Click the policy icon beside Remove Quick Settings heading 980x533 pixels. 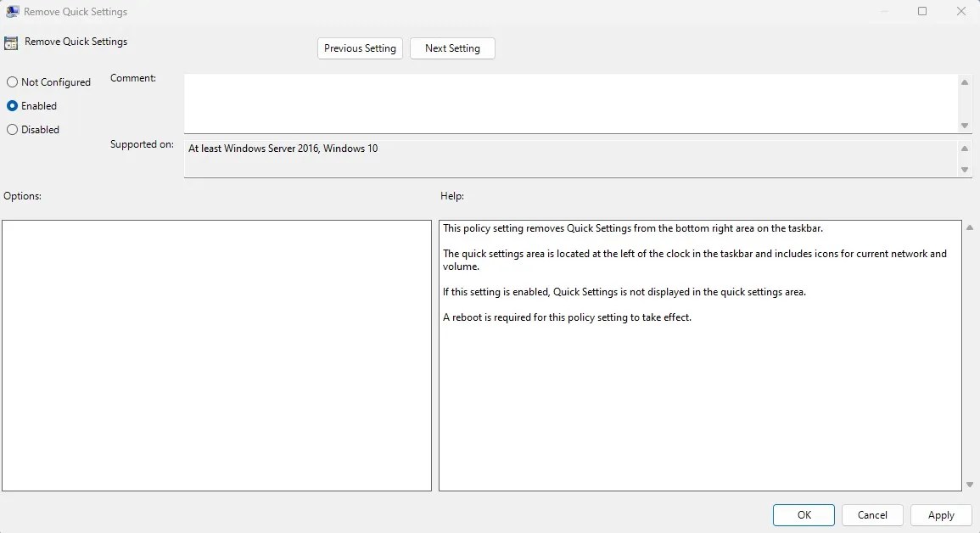pos(11,42)
